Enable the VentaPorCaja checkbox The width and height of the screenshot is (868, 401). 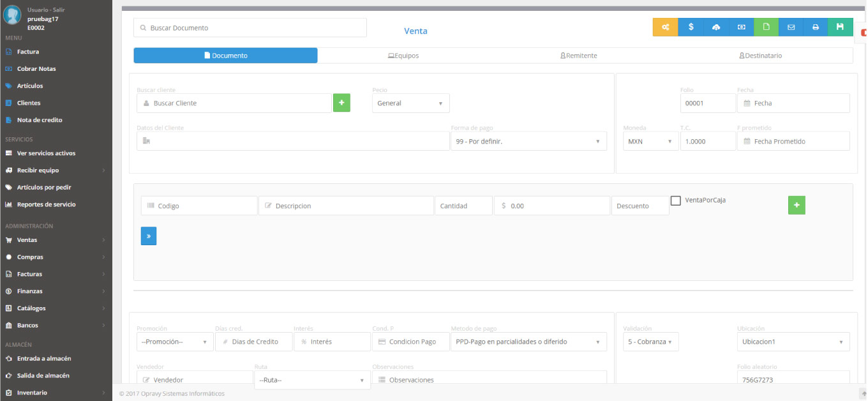click(x=676, y=200)
